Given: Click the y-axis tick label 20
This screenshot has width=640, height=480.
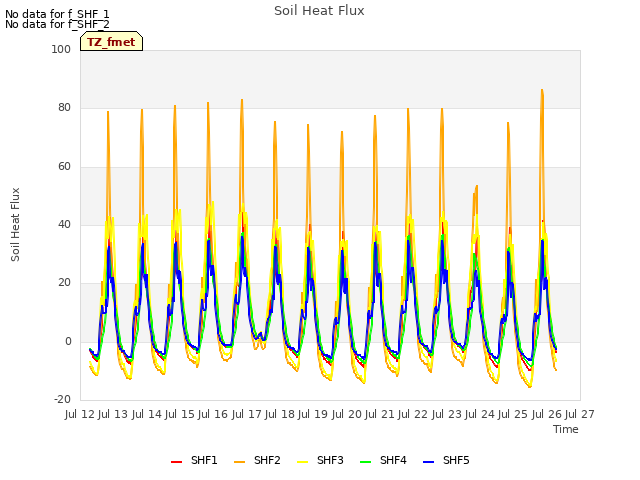Looking at the screenshot, I should 64,282.
